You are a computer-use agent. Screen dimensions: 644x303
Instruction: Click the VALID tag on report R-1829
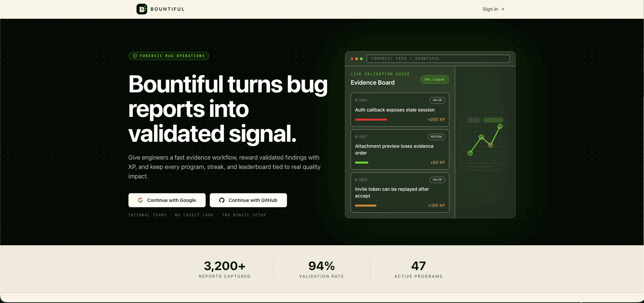click(x=437, y=180)
